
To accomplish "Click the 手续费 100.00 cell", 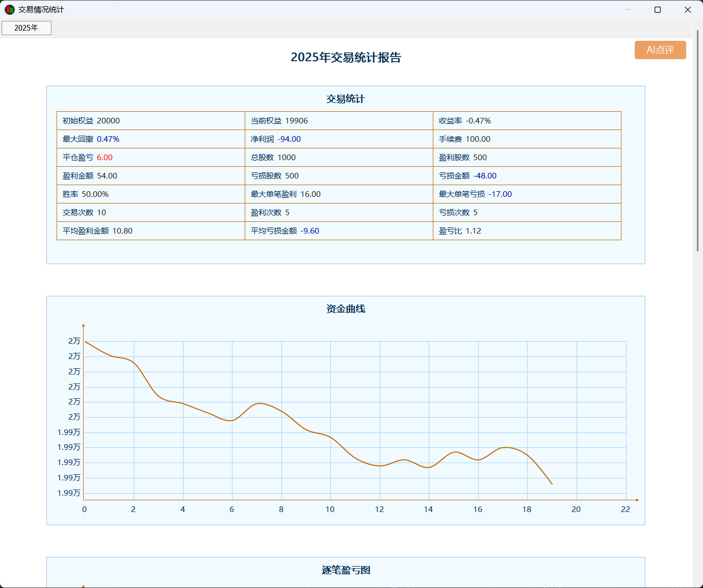I will pos(527,139).
